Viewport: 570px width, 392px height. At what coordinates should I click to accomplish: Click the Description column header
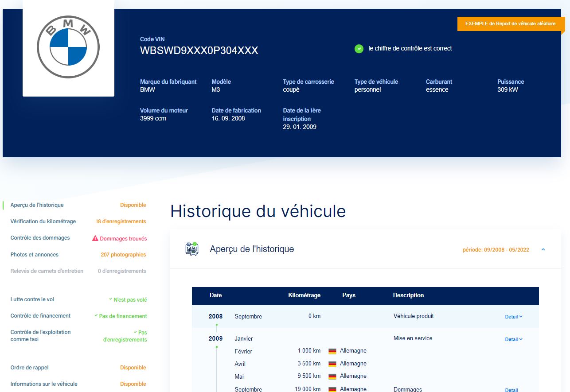point(408,295)
